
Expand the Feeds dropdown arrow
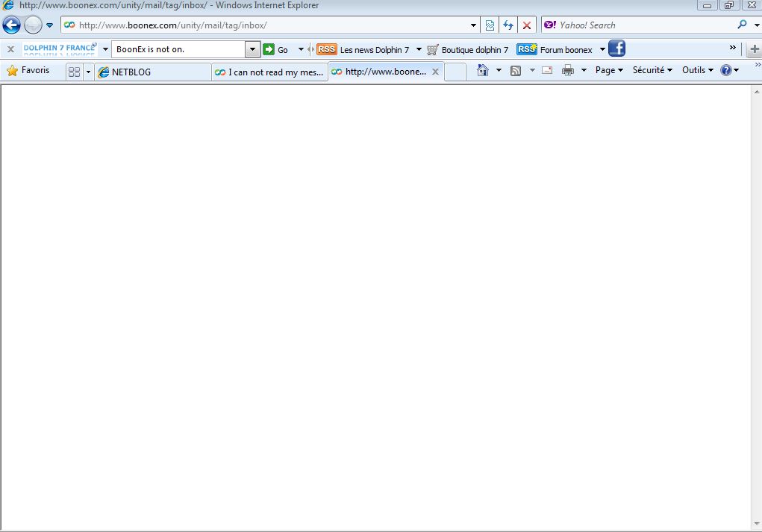[x=532, y=70]
